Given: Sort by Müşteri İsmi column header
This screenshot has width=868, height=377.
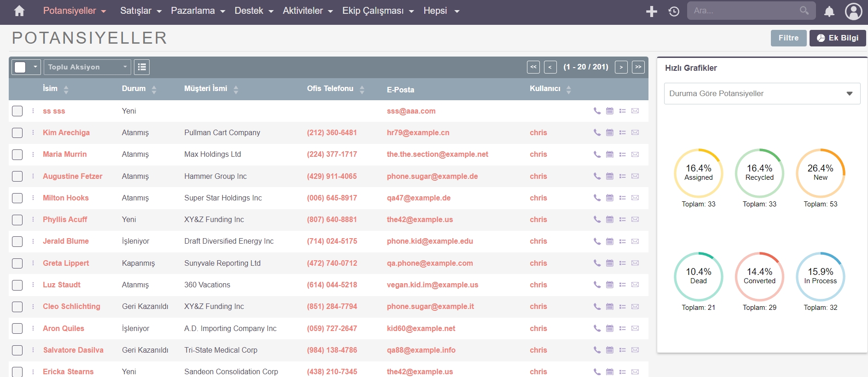Looking at the screenshot, I should point(206,88).
